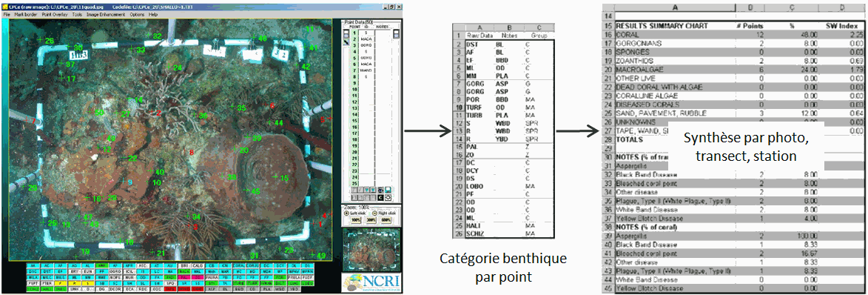
Task: Set zoom to 300% button
Action: pyautogui.click(x=371, y=220)
